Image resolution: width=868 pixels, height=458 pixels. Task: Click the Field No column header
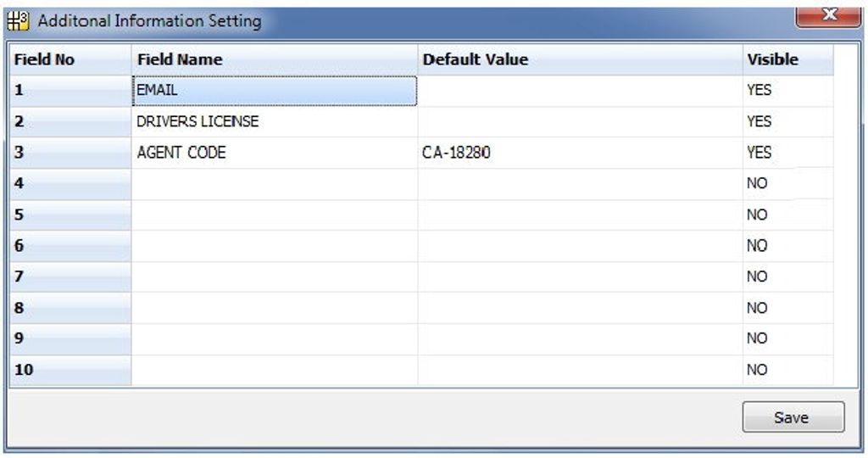[70, 59]
